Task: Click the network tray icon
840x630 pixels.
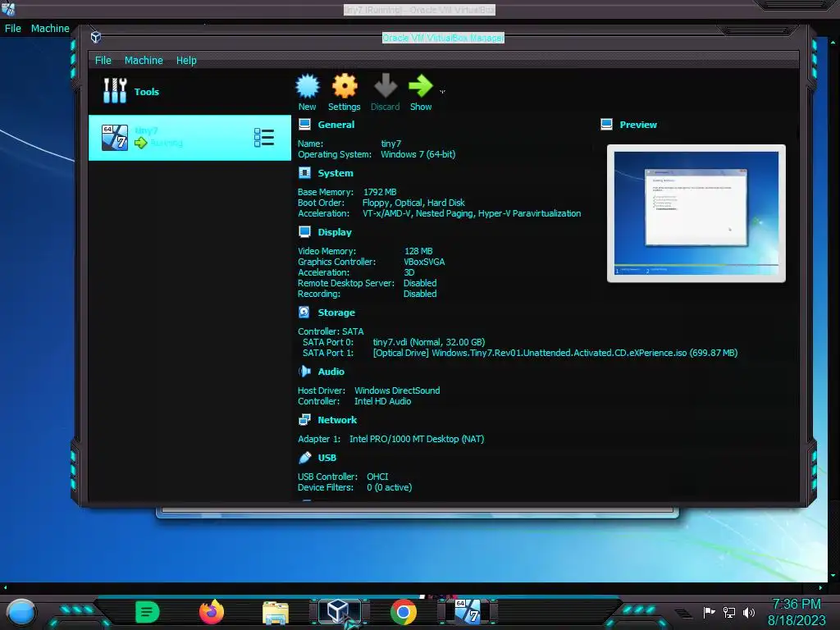Action: (x=729, y=612)
